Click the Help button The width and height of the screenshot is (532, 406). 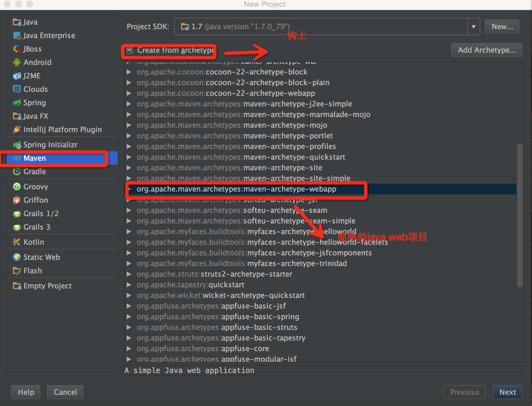26,392
